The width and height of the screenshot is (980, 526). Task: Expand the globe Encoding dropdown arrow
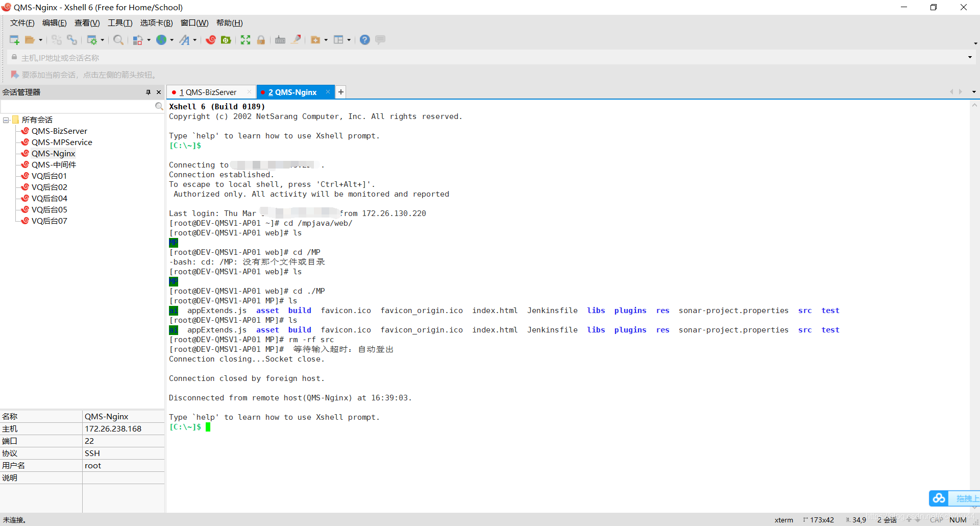[x=171, y=40]
